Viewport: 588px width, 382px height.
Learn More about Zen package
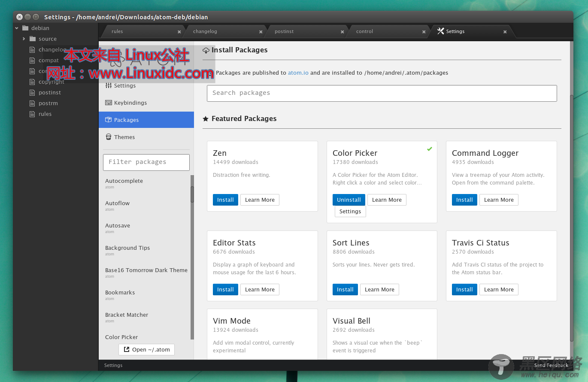[x=260, y=200]
